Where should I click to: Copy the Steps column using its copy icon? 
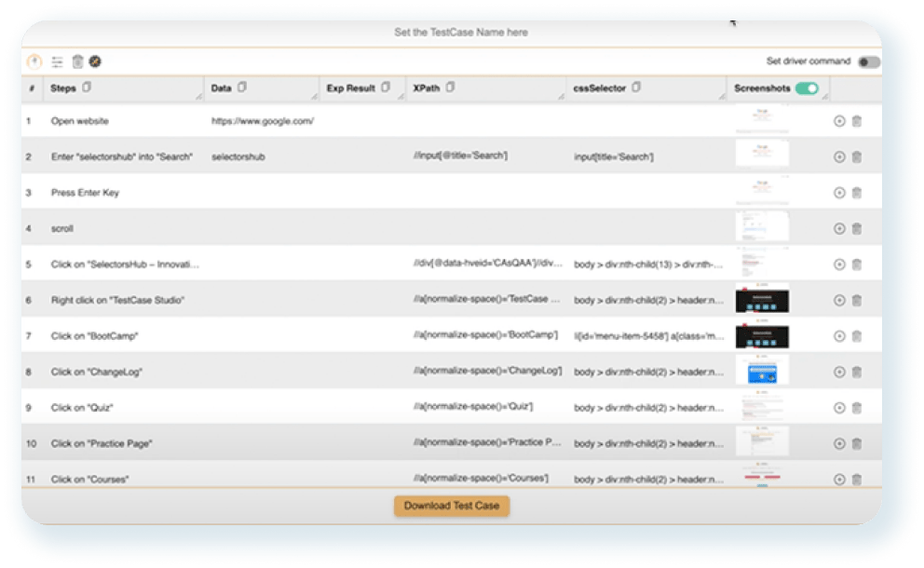87,88
